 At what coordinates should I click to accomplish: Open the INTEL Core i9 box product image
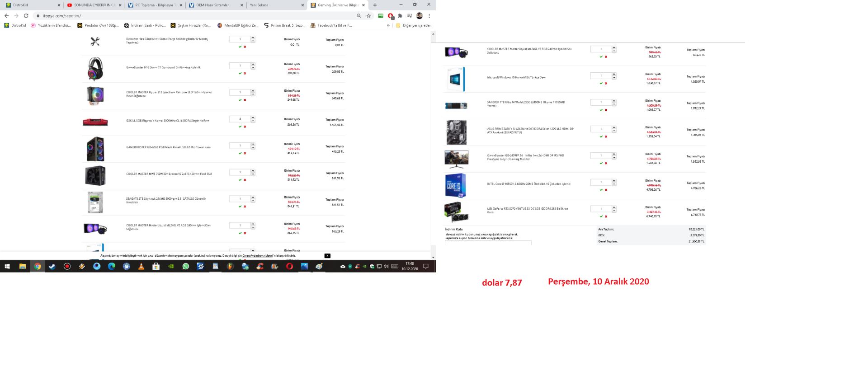pos(456,185)
